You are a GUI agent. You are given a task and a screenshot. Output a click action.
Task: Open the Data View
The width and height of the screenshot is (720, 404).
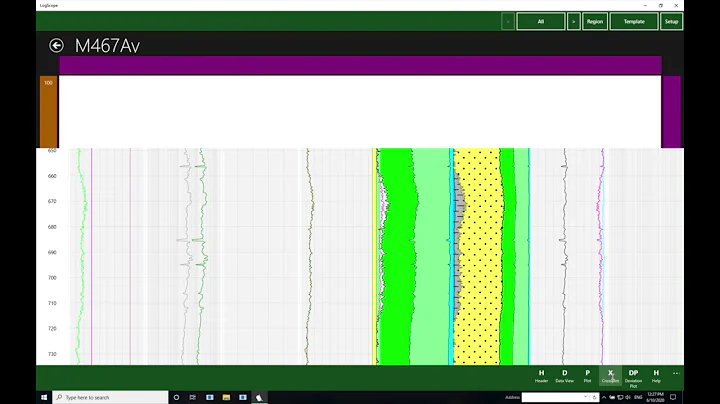[564, 376]
